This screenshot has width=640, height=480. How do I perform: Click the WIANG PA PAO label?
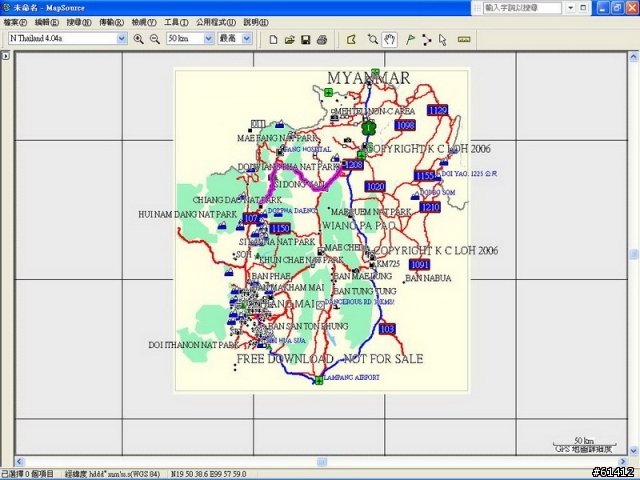tap(359, 225)
